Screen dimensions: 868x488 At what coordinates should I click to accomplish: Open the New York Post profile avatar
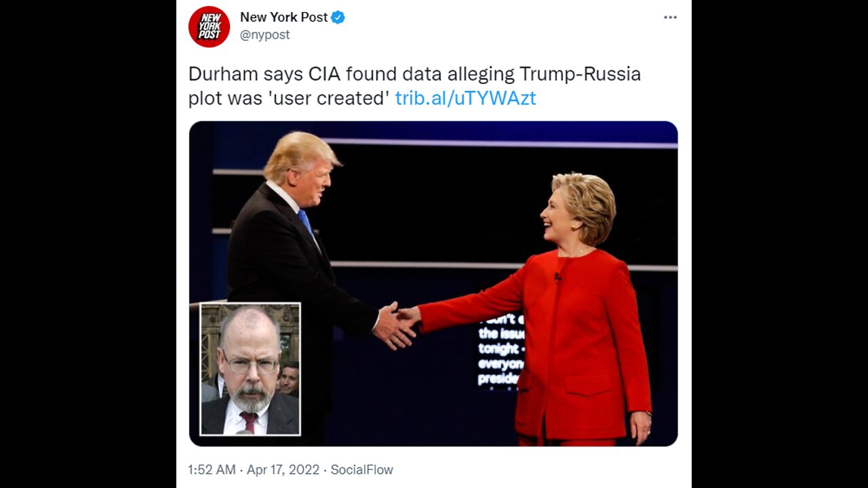pyautogui.click(x=209, y=26)
